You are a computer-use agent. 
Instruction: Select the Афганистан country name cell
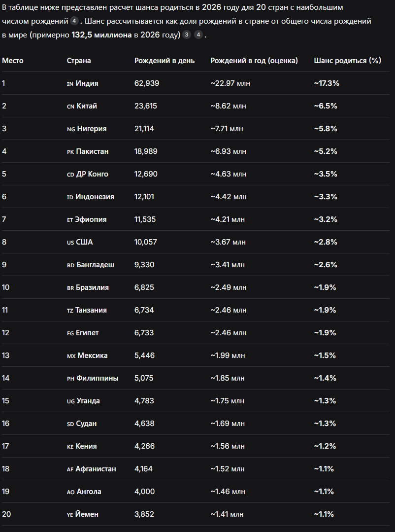[96, 469]
